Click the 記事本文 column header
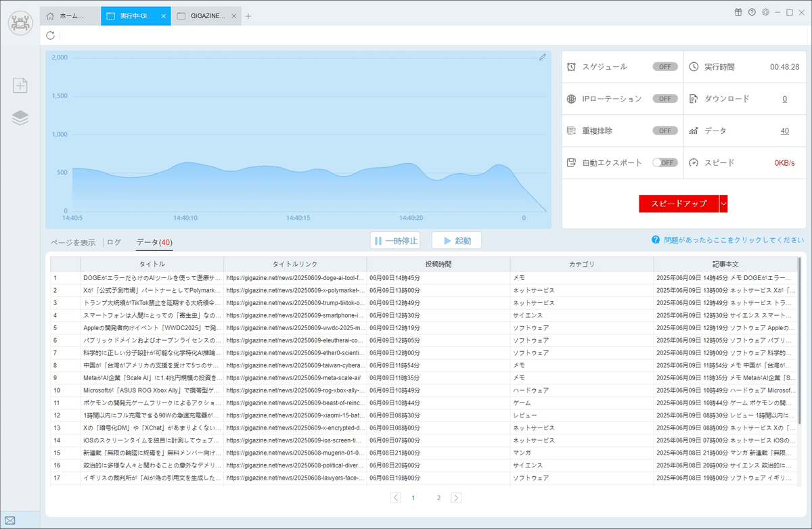The image size is (812, 529). tap(725, 264)
